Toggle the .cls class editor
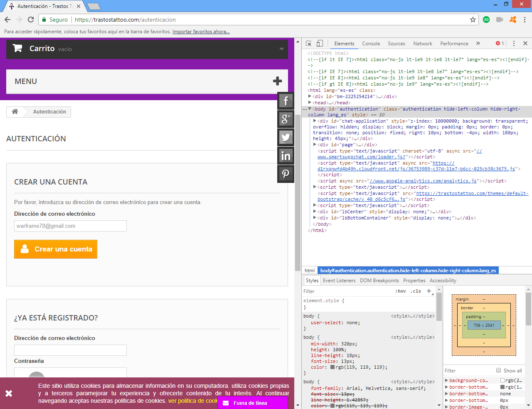 [416, 291]
